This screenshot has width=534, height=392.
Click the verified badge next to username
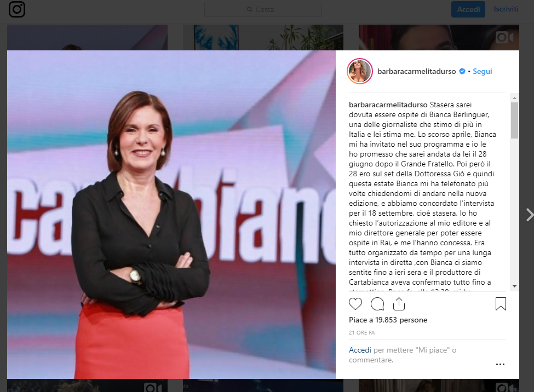pyautogui.click(x=462, y=71)
